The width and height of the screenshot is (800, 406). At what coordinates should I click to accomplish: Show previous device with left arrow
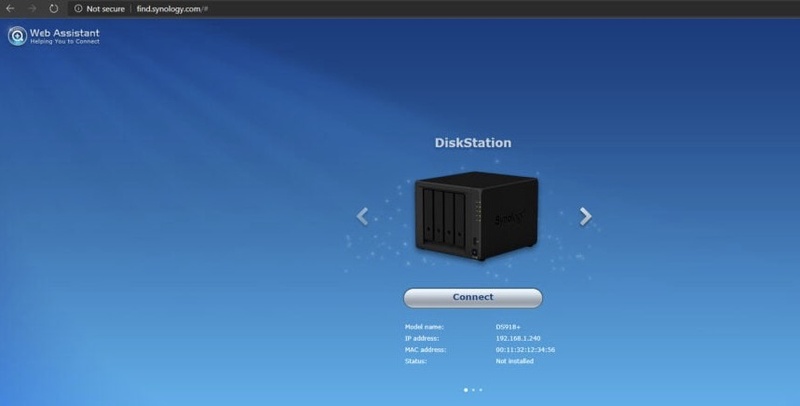coord(362,216)
